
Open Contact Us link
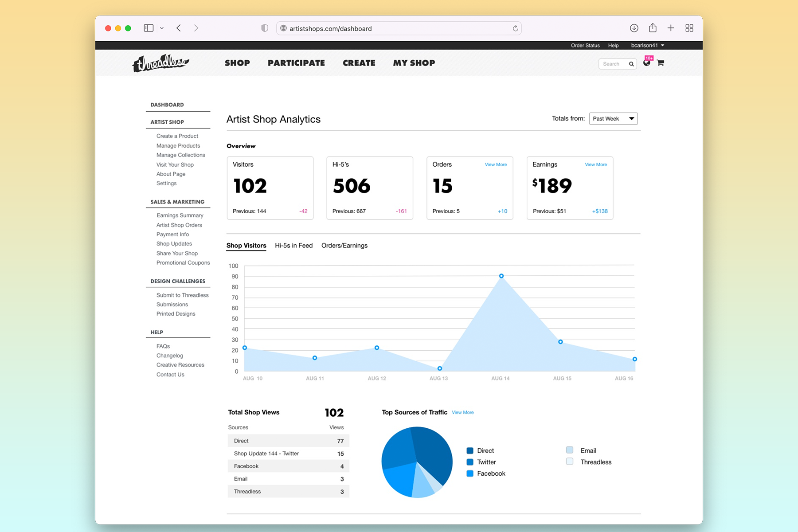click(x=170, y=375)
